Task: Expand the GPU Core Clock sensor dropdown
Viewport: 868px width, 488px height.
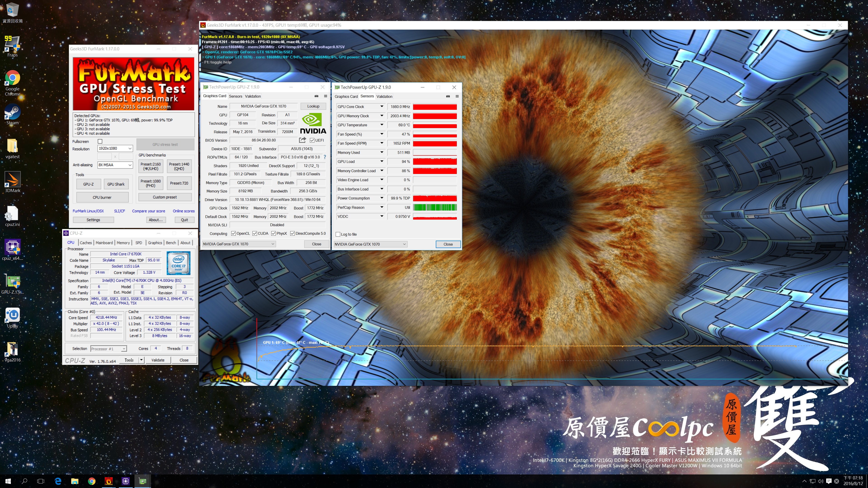Action: coord(382,106)
